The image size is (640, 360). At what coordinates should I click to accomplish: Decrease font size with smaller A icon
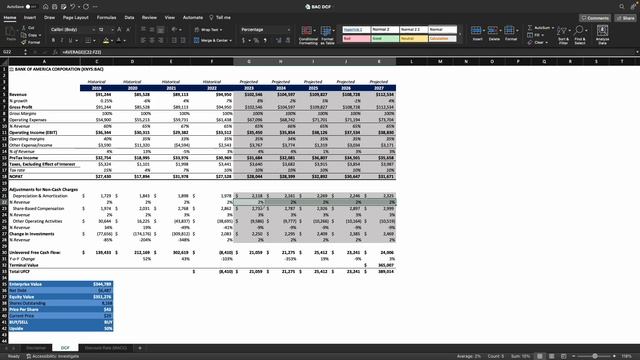(x=128, y=30)
